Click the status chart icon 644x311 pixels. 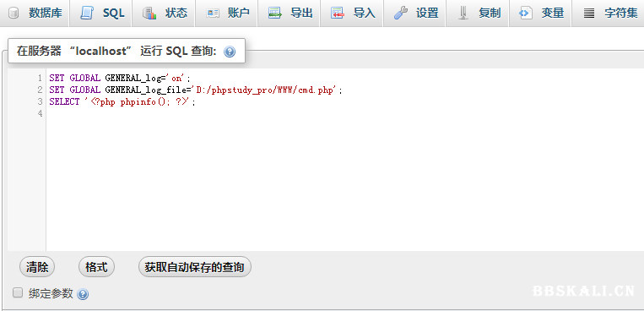tap(149, 14)
